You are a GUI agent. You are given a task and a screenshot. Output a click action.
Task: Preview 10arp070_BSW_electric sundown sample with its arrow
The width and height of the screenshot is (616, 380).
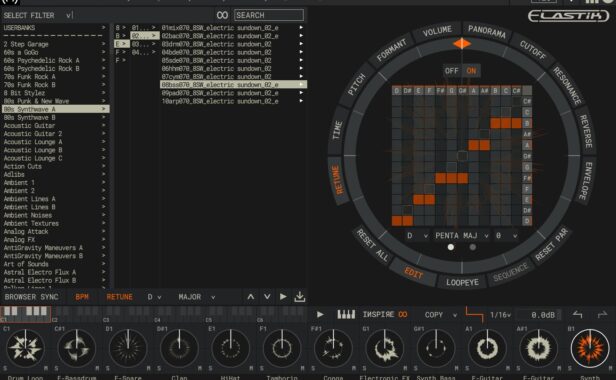pyautogui.click(x=301, y=101)
